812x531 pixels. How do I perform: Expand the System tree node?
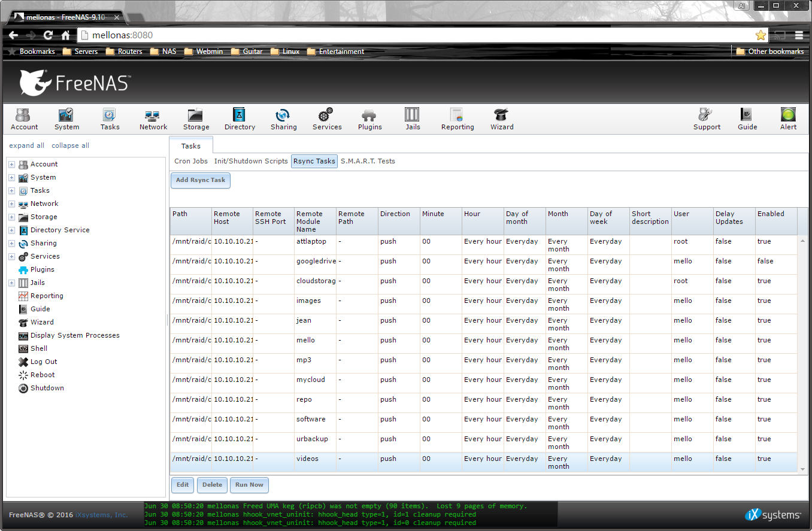pyautogui.click(x=11, y=177)
